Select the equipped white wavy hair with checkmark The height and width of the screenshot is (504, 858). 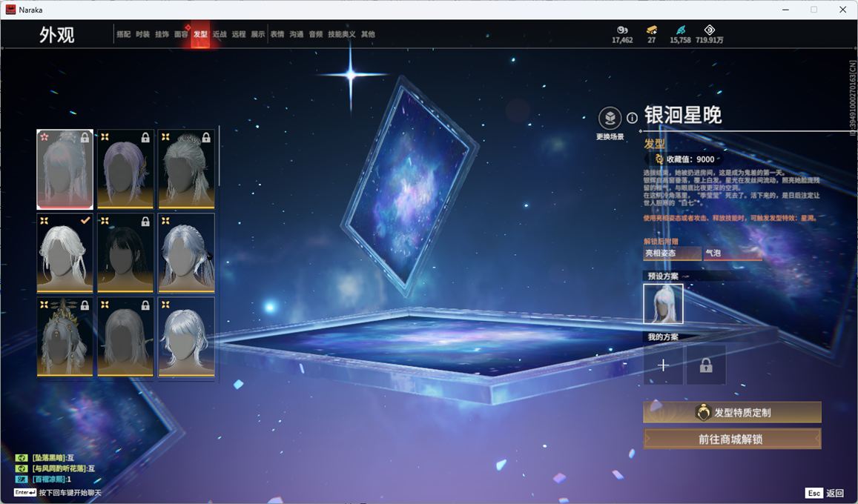point(65,253)
